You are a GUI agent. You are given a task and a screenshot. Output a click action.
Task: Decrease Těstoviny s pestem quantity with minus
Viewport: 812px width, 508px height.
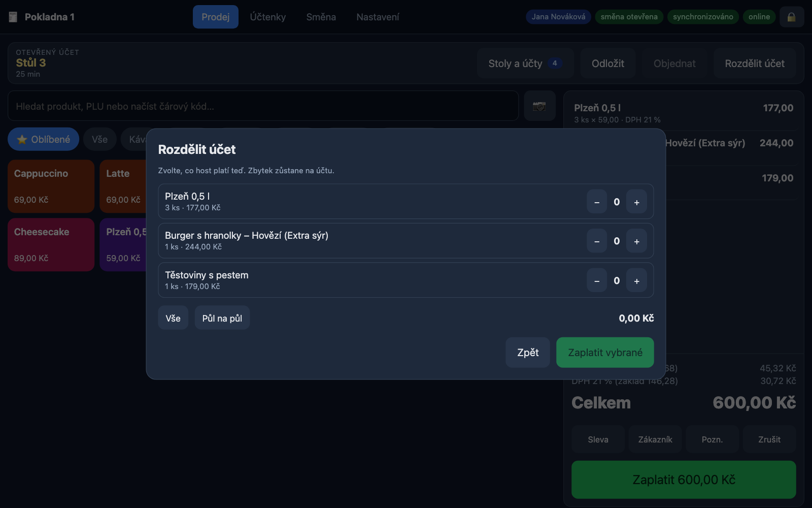[x=597, y=280]
